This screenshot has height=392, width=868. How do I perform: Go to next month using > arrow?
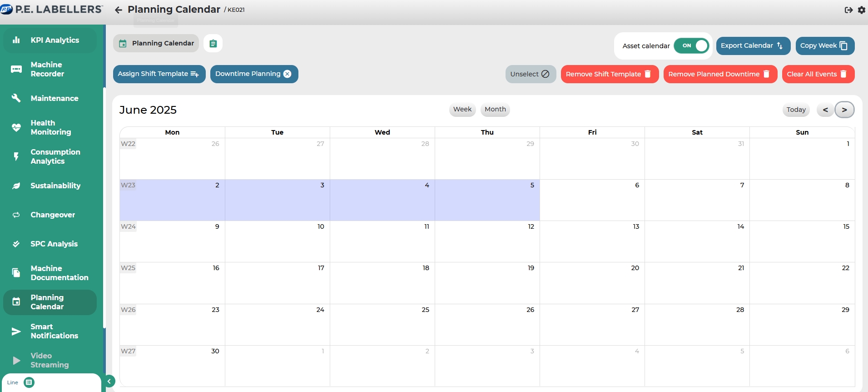[x=844, y=110]
